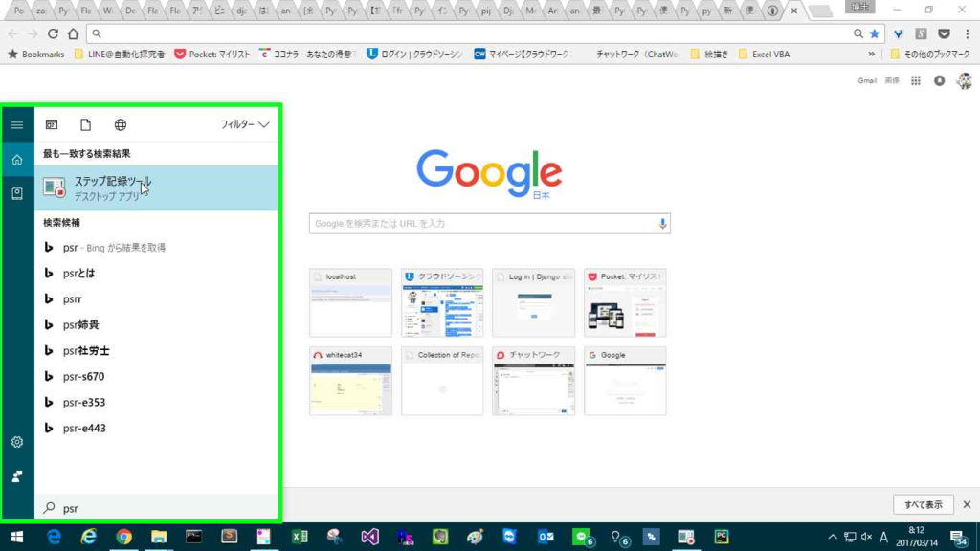Open Pocket: マイリスト bookmark
Image resolution: width=980 pixels, height=551 pixels.
(212, 55)
